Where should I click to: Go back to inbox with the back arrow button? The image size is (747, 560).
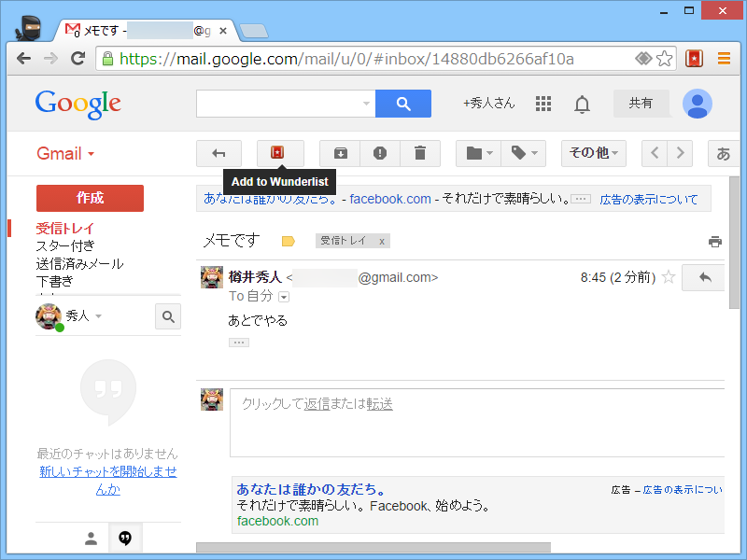point(218,153)
